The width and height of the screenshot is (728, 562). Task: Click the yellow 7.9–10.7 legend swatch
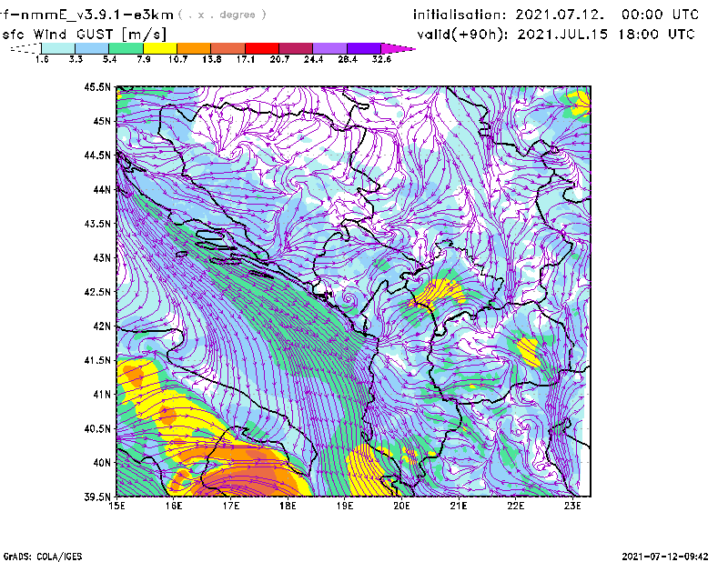click(x=160, y=48)
